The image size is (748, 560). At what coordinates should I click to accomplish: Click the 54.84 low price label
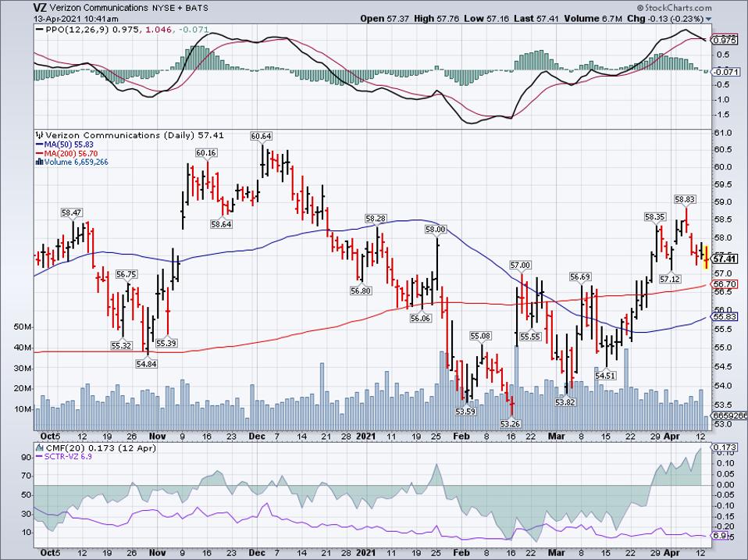click(x=147, y=364)
